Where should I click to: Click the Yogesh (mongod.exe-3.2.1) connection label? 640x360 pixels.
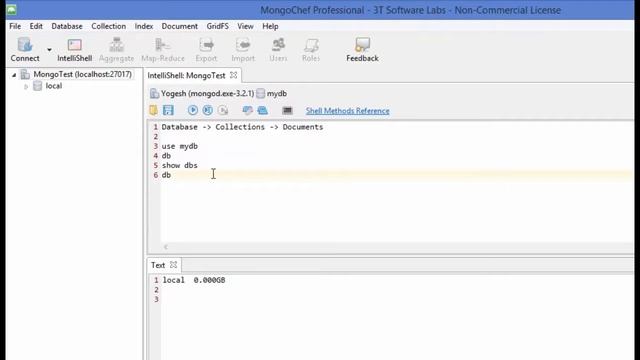(207, 93)
